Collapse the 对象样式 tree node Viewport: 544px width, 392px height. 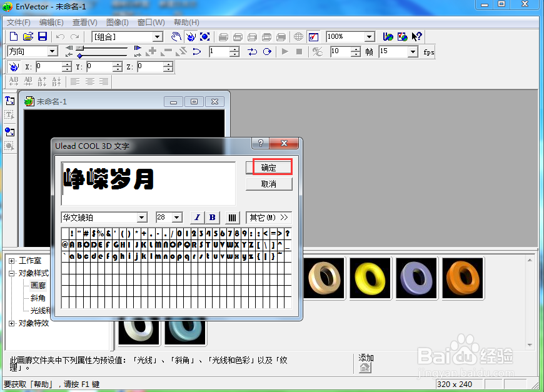coord(11,273)
